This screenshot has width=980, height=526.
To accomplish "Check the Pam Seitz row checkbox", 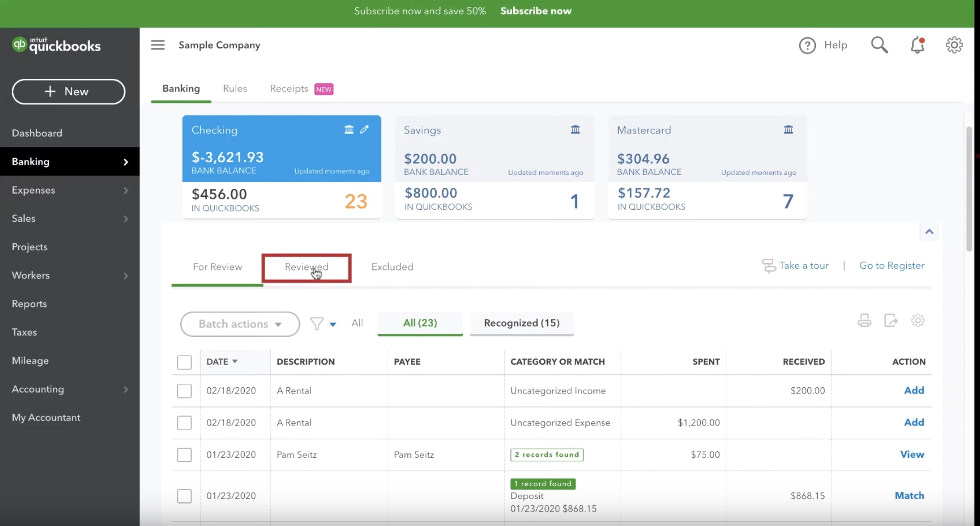I will pyautogui.click(x=184, y=455).
